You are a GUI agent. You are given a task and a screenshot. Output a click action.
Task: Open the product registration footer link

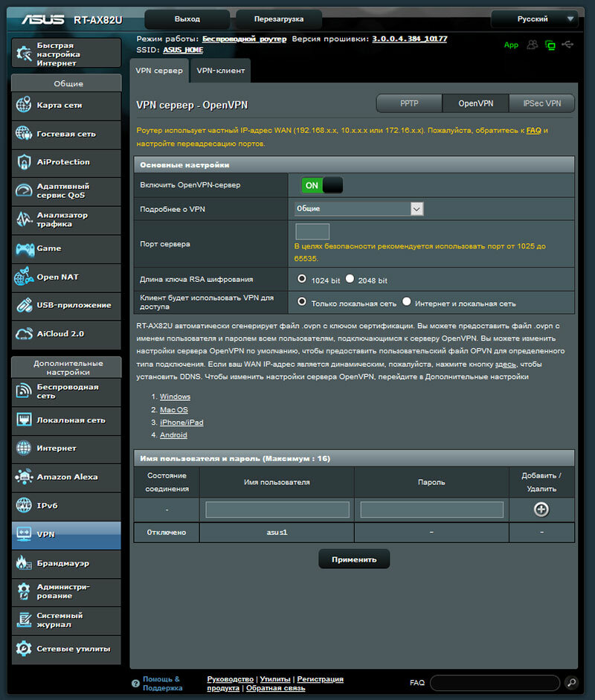pyautogui.click(x=275, y=684)
